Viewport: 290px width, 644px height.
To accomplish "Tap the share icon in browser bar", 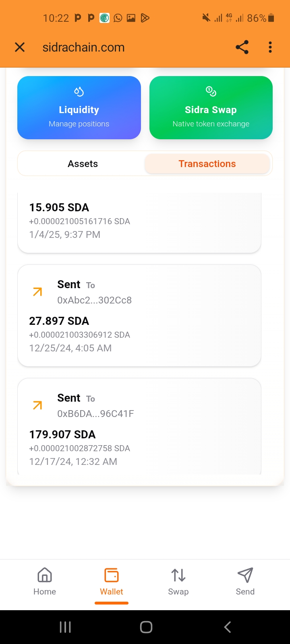I will point(242,47).
